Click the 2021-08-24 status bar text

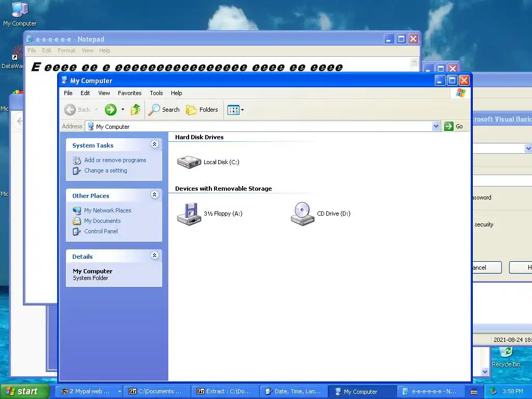(x=512, y=340)
